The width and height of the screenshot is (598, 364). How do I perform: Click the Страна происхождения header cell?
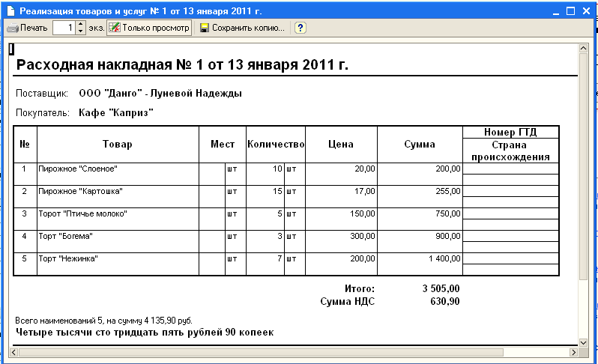pyautogui.click(x=510, y=151)
